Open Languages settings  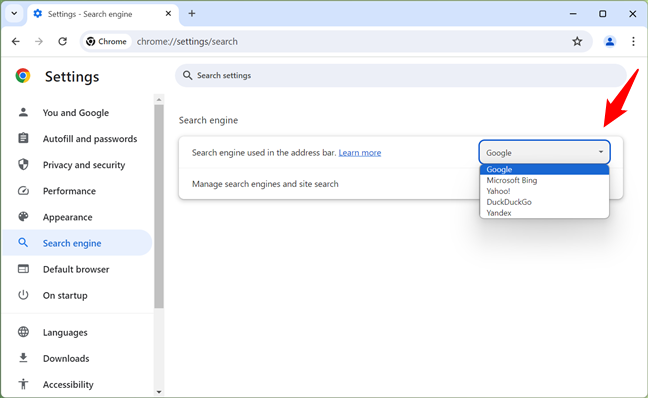click(77, 332)
